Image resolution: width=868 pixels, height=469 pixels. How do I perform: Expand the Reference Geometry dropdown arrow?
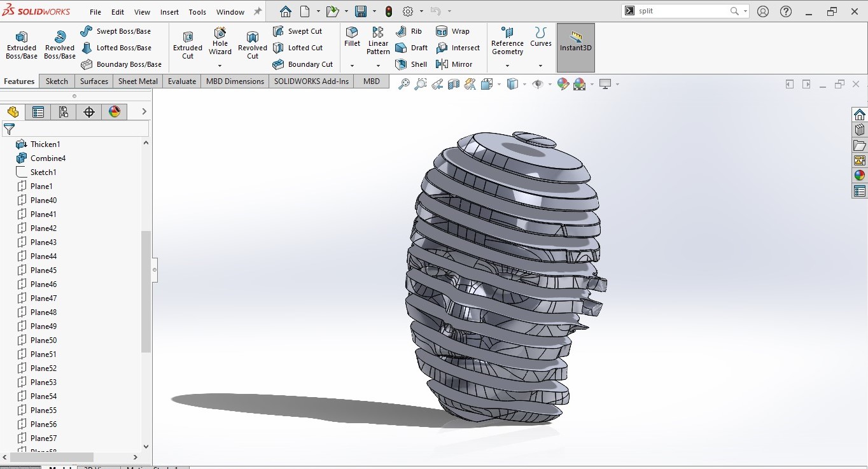coord(507,66)
